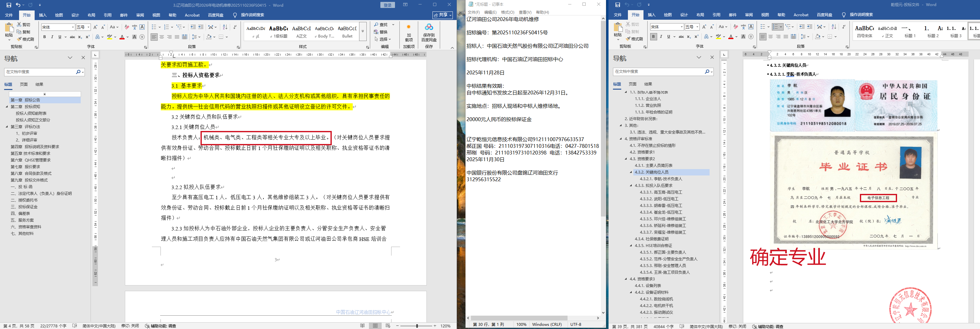Collapse 4.3.3 拟投入队伍要求 in right navigation pane
Image resolution: width=980 pixels, height=329 pixels.
(x=631, y=186)
